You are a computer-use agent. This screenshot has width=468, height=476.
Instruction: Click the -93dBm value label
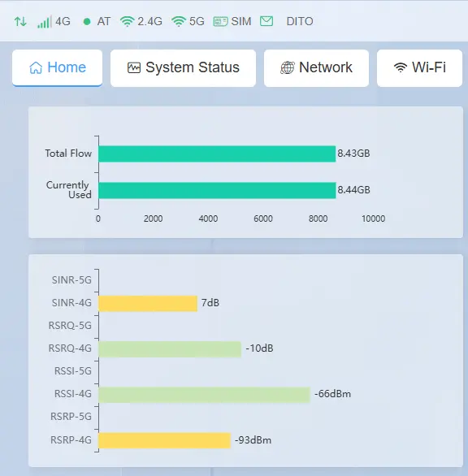(x=253, y=440)
